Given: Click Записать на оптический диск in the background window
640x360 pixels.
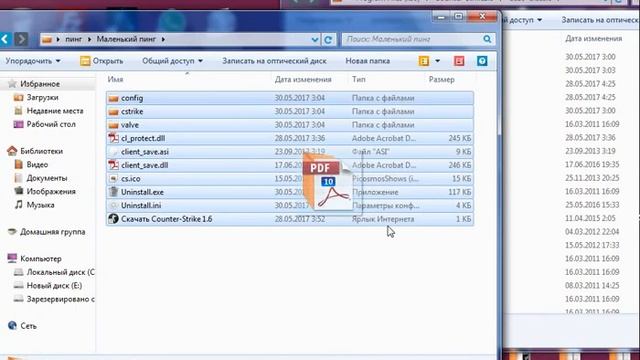Looking at the screenshot, I should coord(600,20).
